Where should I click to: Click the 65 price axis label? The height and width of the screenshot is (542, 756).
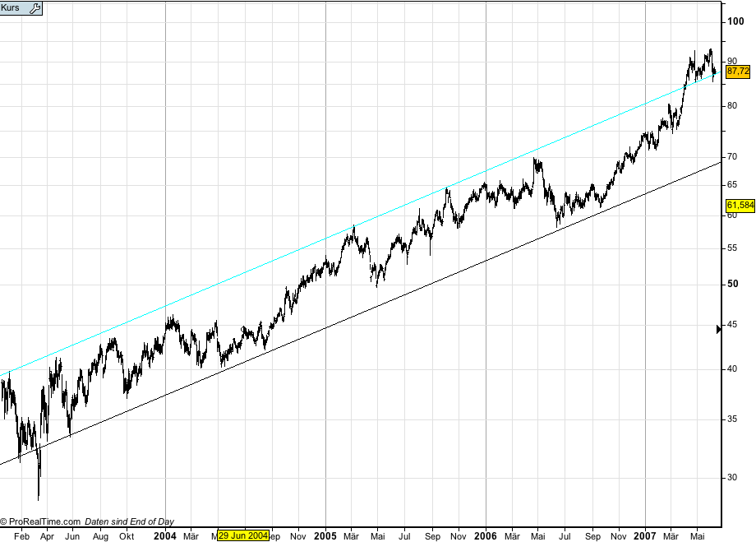[732, 184]
